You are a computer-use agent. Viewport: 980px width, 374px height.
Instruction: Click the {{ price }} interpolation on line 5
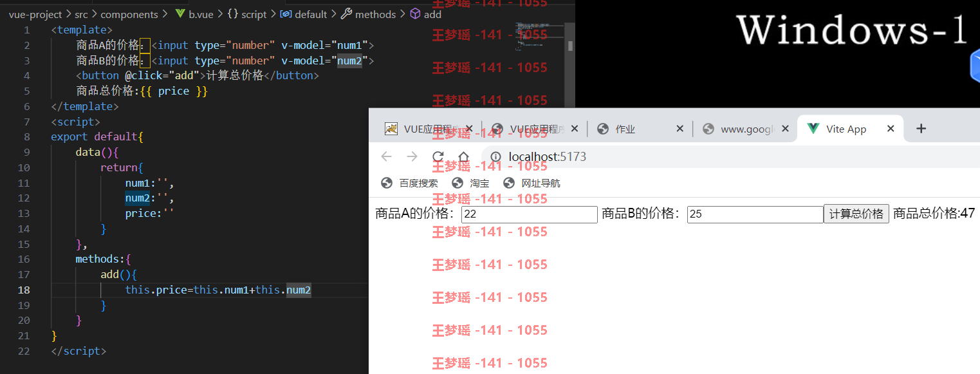coord(174,91)
